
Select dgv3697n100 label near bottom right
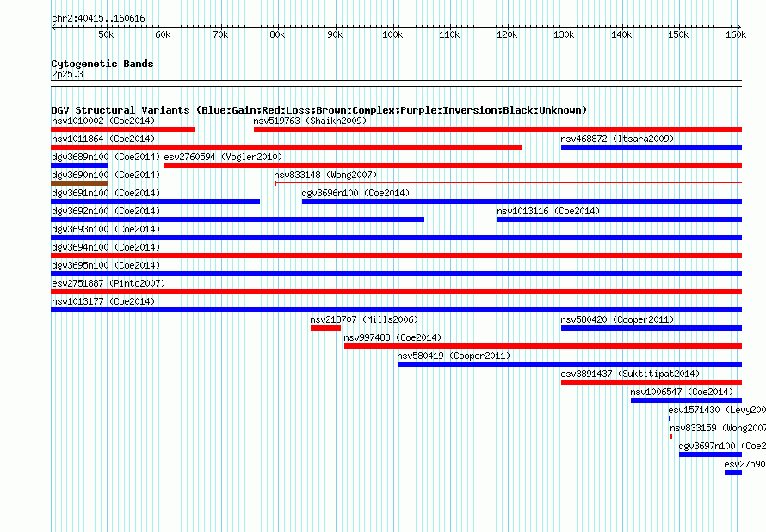[722, 446]
